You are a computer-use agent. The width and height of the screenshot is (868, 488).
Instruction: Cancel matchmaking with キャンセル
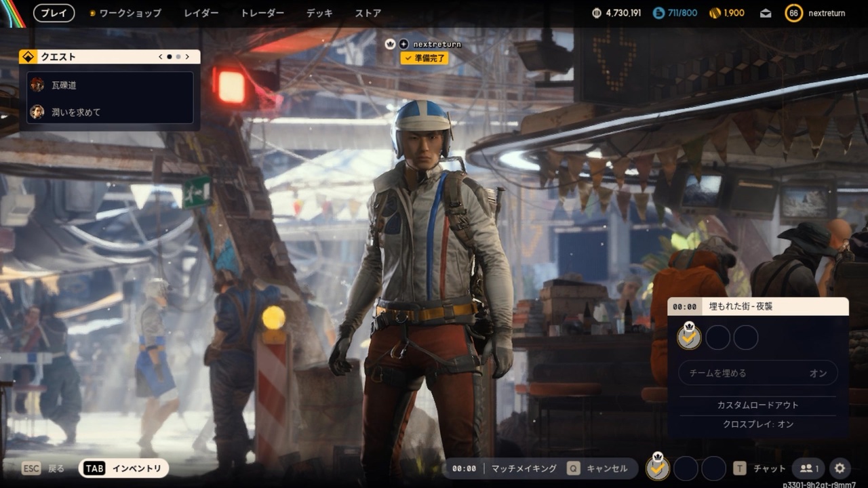click(608, 468)
